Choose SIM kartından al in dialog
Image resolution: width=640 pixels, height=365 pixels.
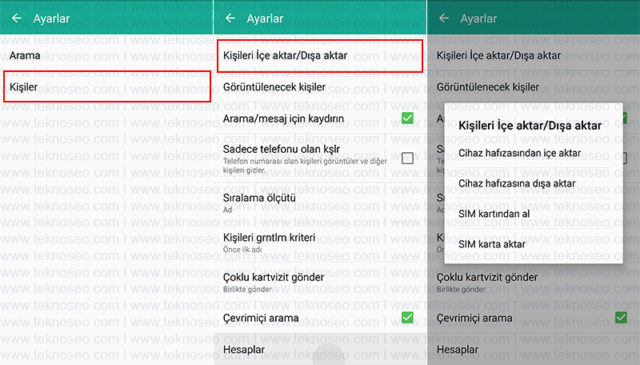click(533, 214)
